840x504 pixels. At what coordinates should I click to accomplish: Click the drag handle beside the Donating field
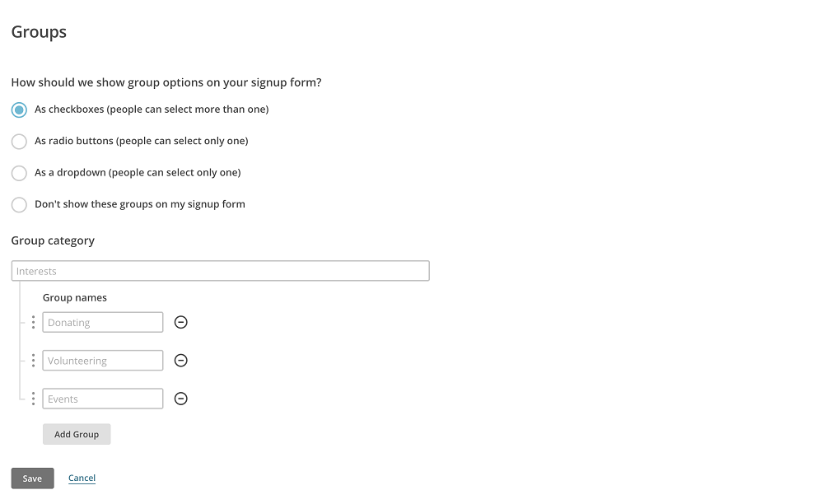pos(33,322)
